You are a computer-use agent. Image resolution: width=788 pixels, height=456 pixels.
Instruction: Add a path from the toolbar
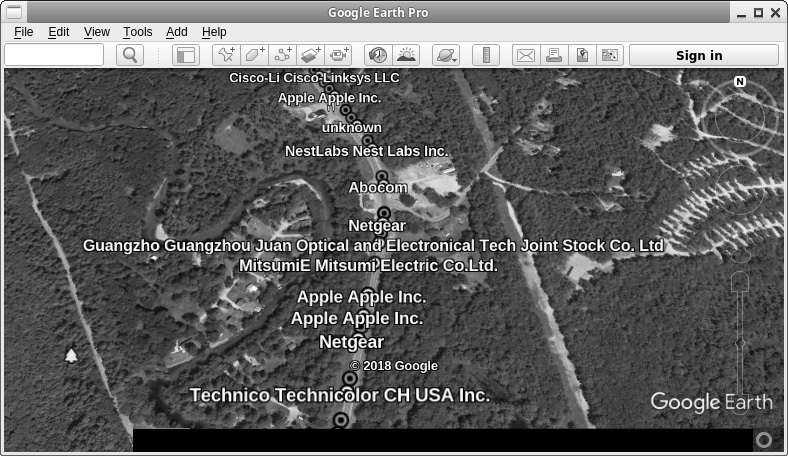(x=283, y=55)
